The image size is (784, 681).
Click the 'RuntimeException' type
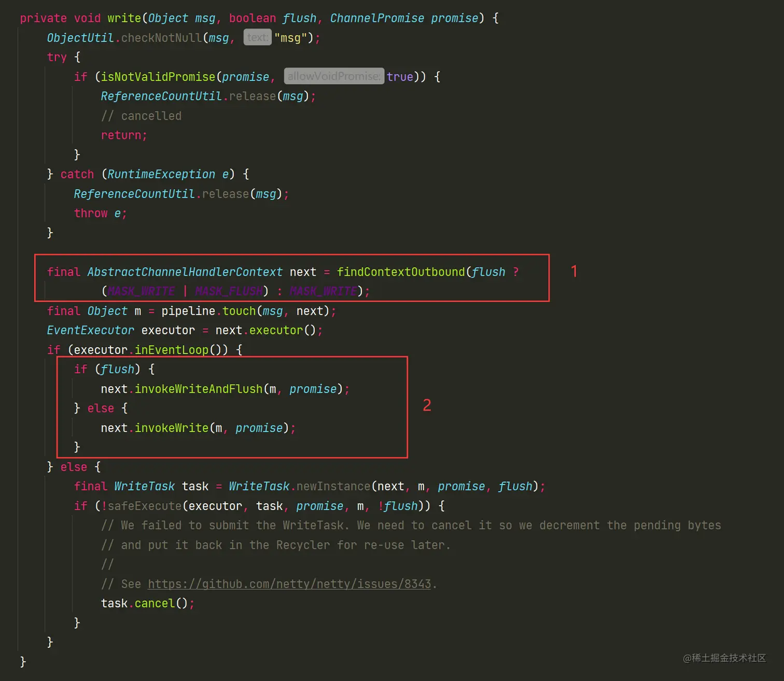pyautogui.click(x=161, y=174)
